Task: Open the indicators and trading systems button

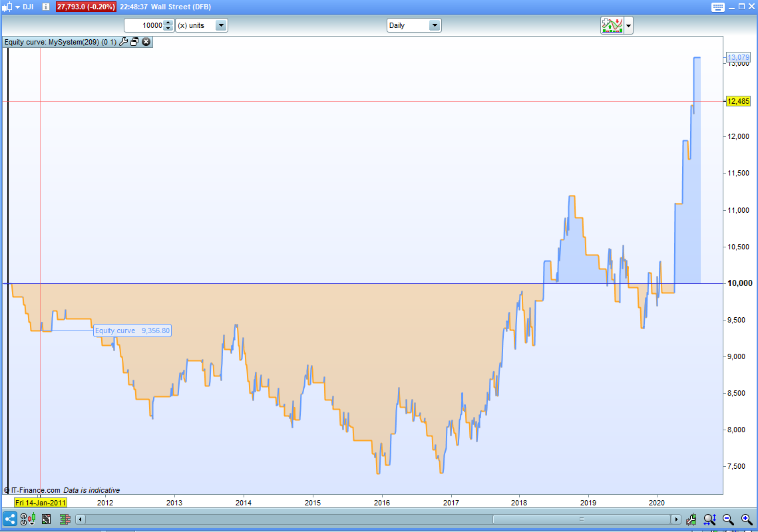Action: point(612,25)
